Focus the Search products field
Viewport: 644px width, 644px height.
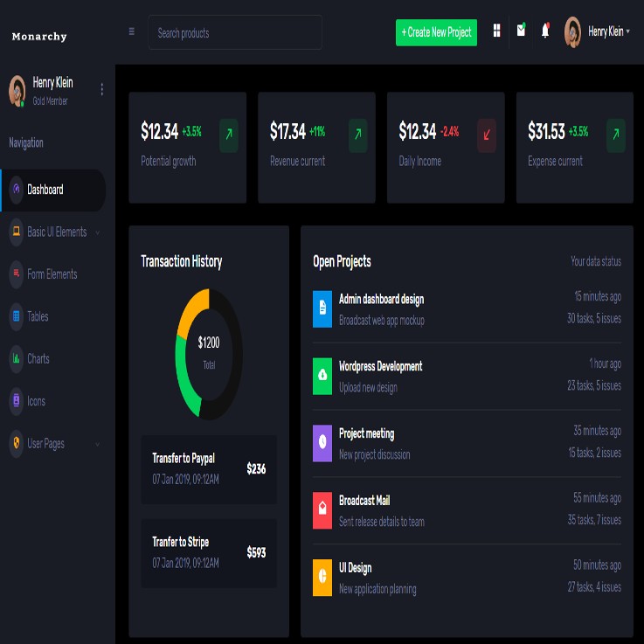[x=235, y=32]
